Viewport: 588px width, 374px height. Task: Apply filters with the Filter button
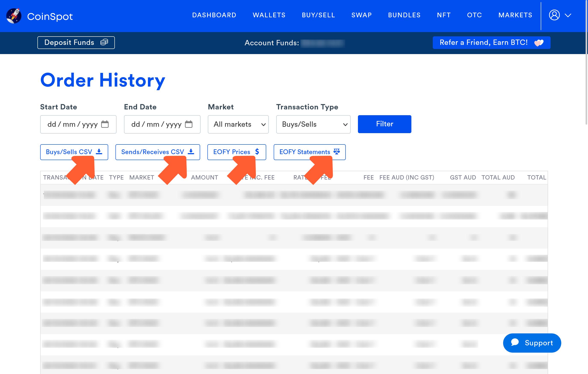click(x=384, y=124)
